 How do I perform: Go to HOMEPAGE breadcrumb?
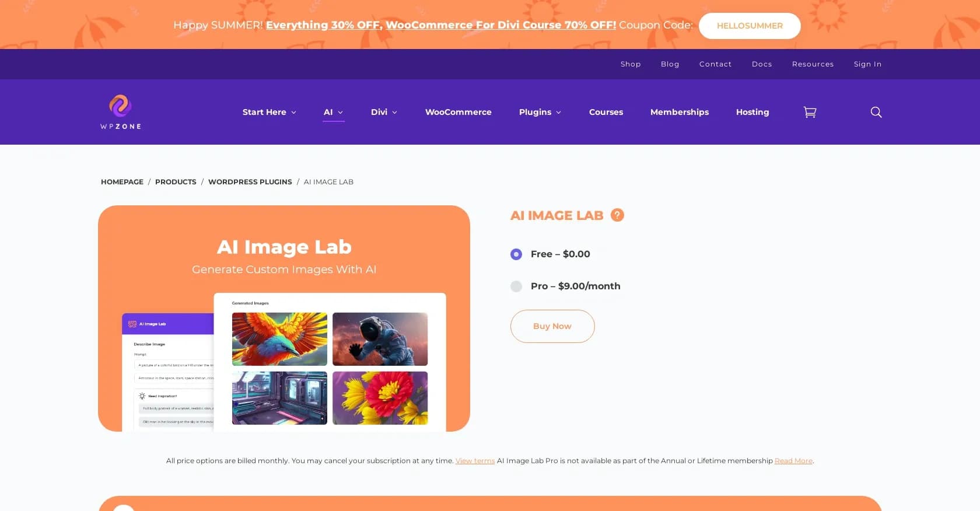tap(122, 182)
